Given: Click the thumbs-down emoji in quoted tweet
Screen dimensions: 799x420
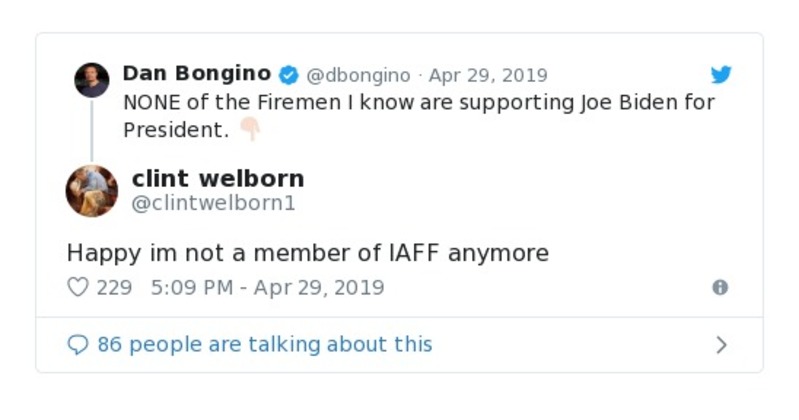Looking at the screenshot, I should coord(249,131).
